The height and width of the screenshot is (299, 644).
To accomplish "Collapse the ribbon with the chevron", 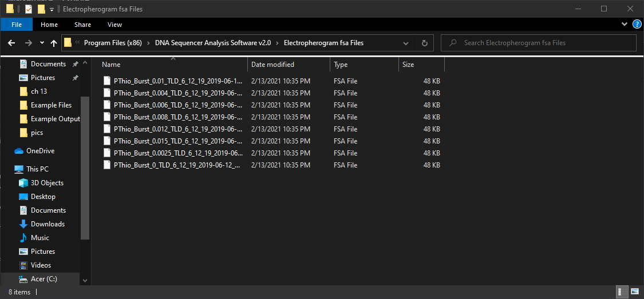I will point(625,24).
